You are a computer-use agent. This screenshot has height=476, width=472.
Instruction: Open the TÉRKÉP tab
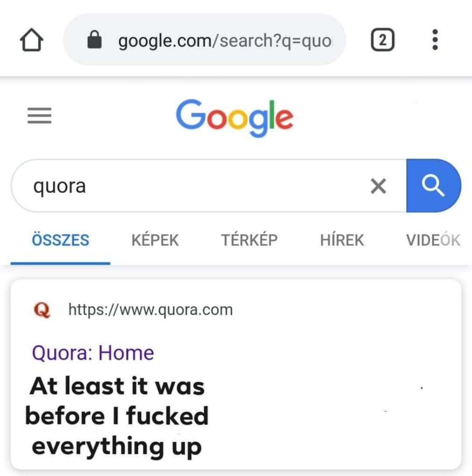[x=249, y=240]
